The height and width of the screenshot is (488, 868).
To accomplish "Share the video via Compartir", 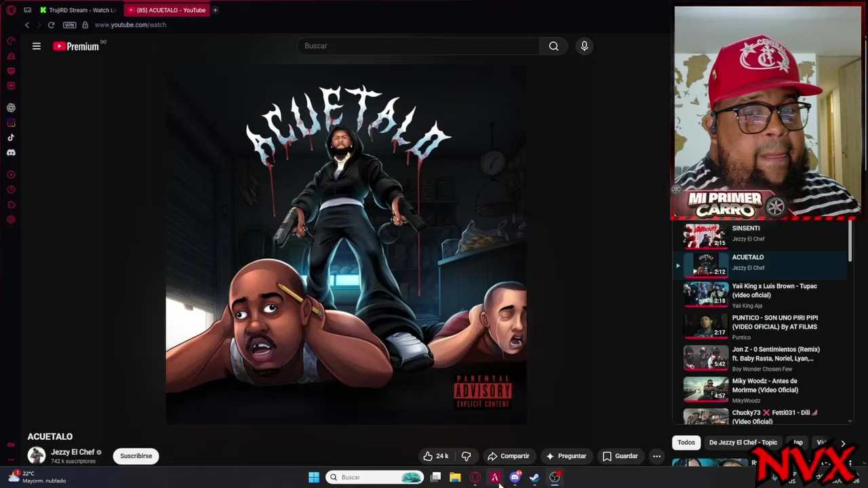I will click(x=509, y=456).
